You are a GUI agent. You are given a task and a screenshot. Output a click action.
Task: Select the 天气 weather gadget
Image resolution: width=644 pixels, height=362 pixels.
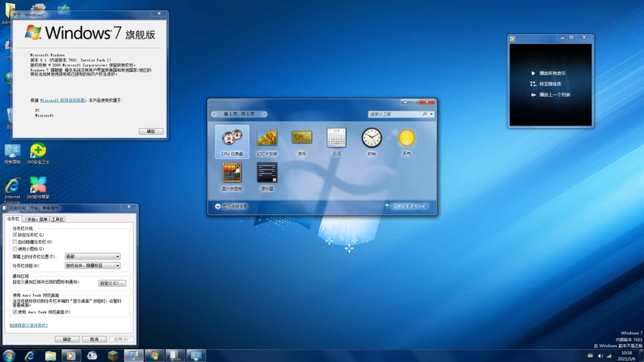(406, 140)
